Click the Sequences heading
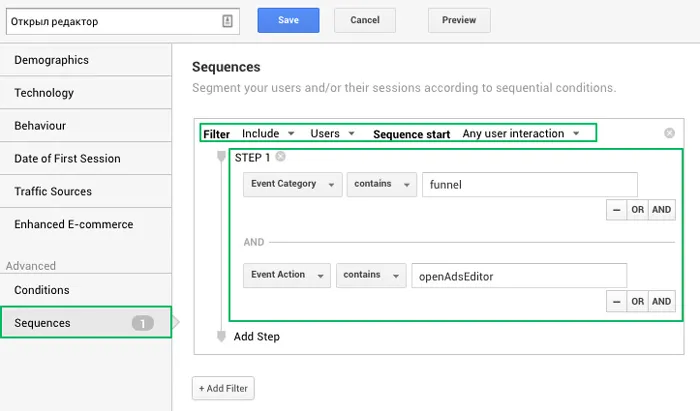Screen dimensions: 700x411 226,67
